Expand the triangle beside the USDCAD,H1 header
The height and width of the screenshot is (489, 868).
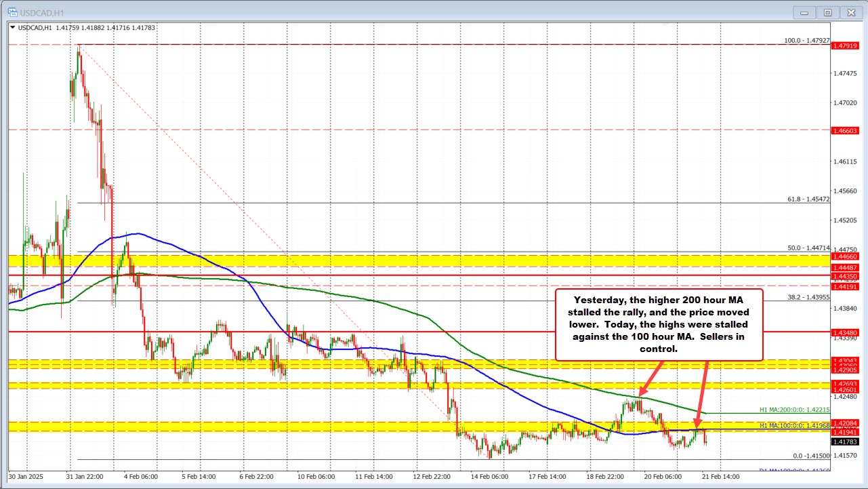12,28
